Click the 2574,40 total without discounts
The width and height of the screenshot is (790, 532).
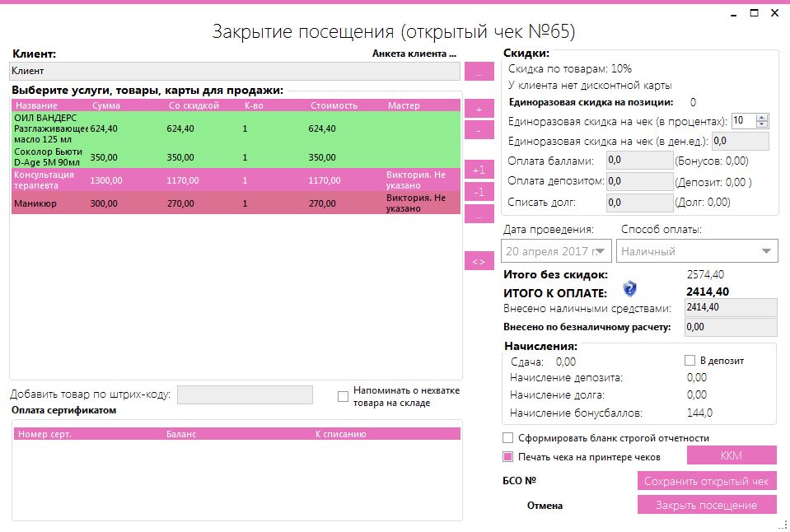(x=705, y=274)
